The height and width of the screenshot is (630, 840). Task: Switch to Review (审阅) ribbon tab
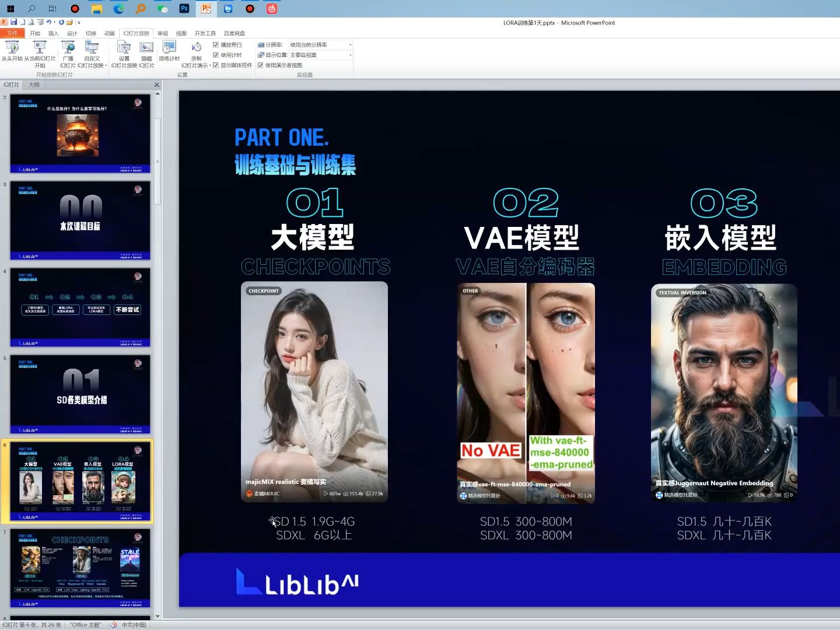(163, 33)
